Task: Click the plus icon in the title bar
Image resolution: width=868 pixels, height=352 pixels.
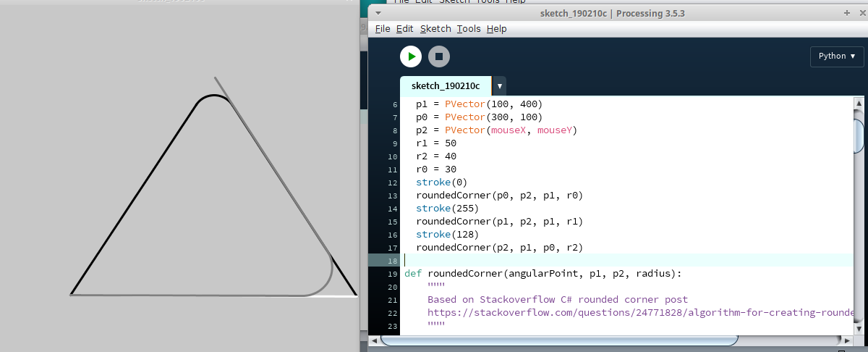Action: tap(847, 13)
